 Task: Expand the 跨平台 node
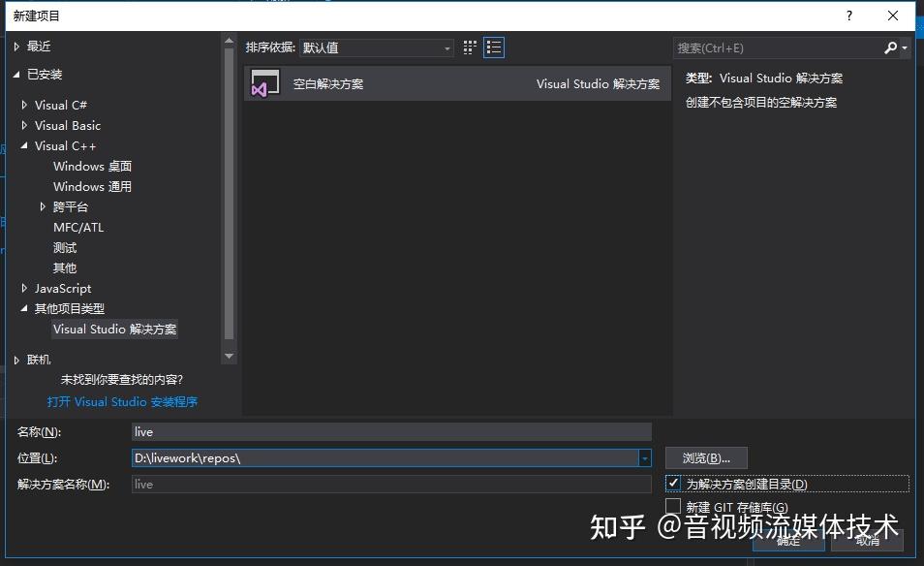click(43, 206)
